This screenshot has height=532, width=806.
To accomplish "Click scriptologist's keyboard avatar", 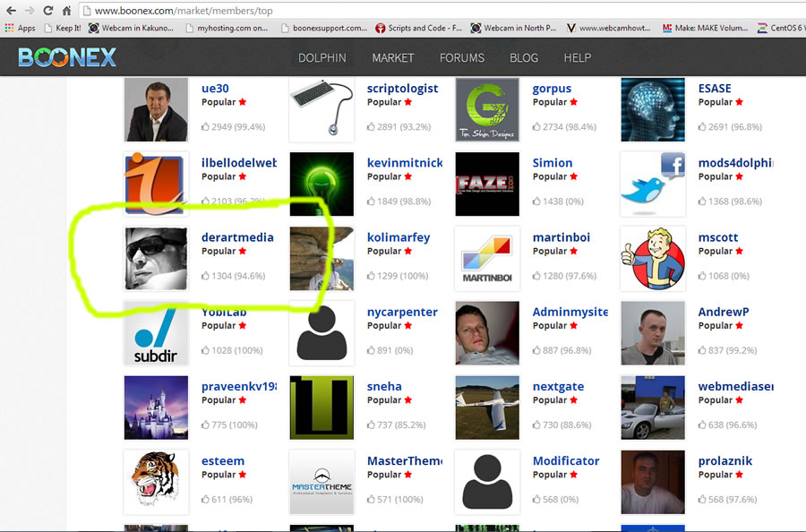I will point(322,109).
